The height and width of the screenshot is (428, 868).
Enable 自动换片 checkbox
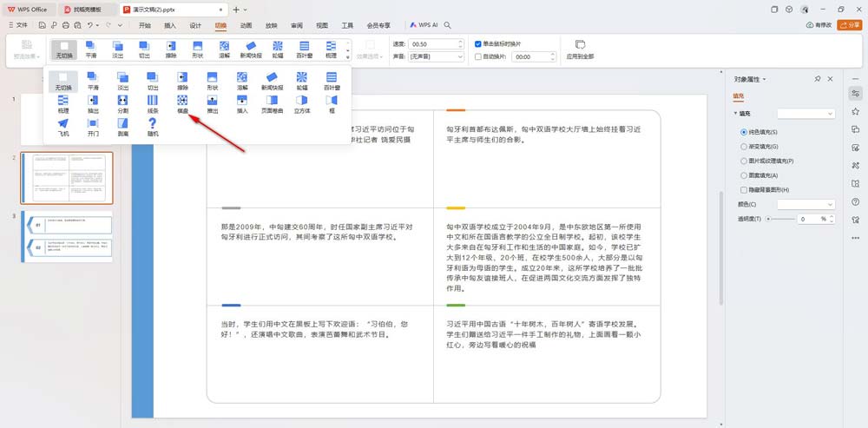tap(478, 56)
